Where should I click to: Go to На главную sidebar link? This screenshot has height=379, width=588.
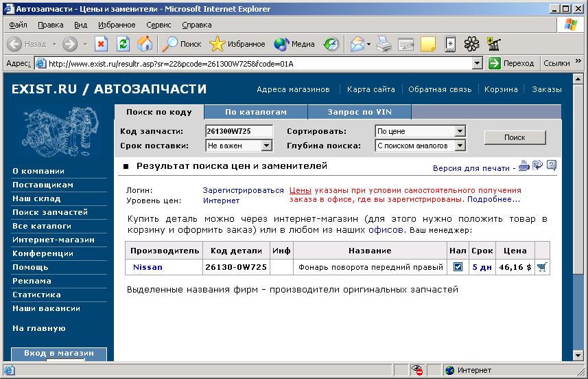[x=39, y=328]
